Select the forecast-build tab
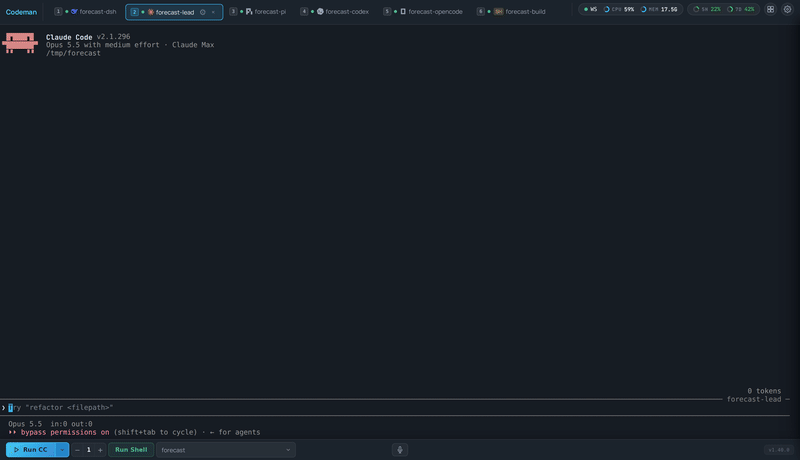 click(511, 11)
